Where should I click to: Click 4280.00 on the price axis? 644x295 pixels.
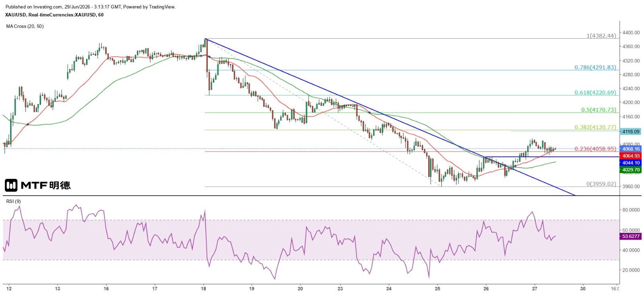click(631, 75)
